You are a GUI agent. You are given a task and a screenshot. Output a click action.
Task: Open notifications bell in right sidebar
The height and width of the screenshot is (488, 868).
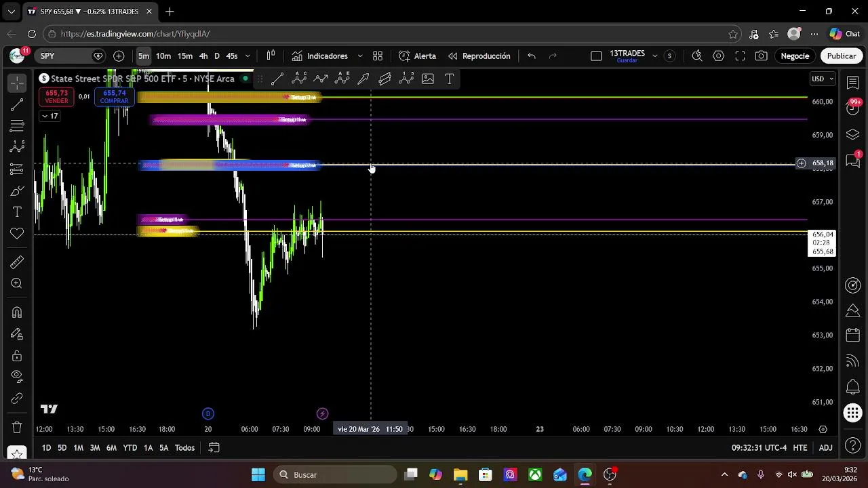coord(853,387)
